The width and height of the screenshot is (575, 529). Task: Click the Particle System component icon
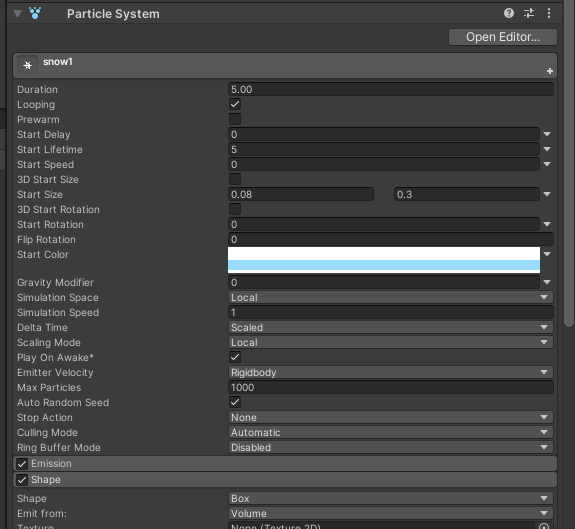pyautogui.click(x=35, y=14)
